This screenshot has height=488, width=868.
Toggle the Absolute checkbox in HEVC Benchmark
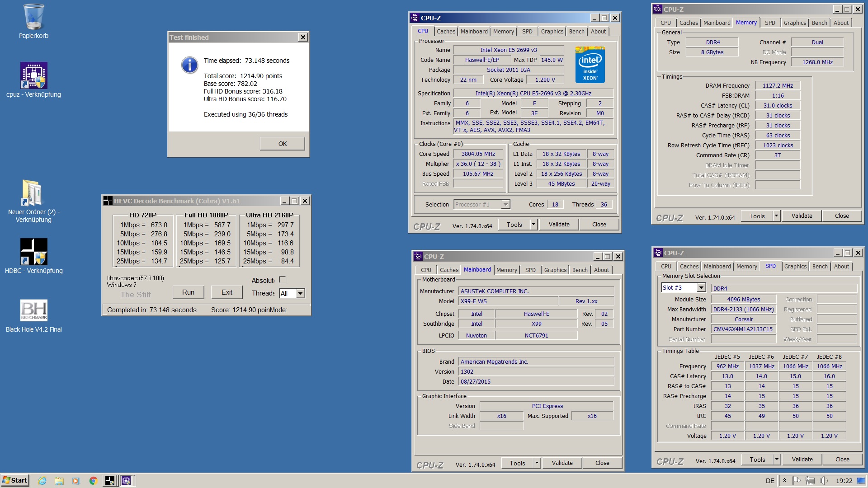tap(283, 280)
